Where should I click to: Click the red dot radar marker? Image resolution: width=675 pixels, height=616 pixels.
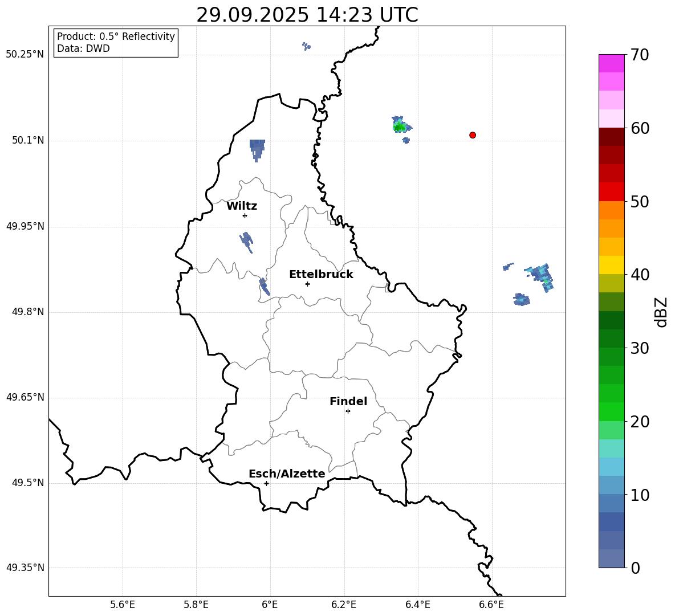[x=473, y=135]
